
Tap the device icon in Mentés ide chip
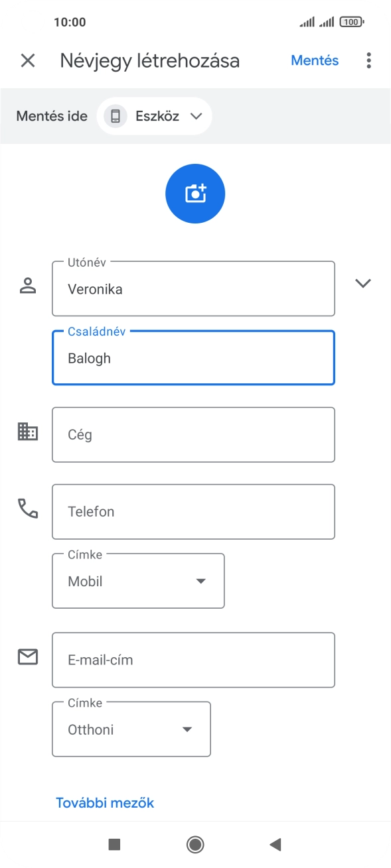tap(114, 115)
